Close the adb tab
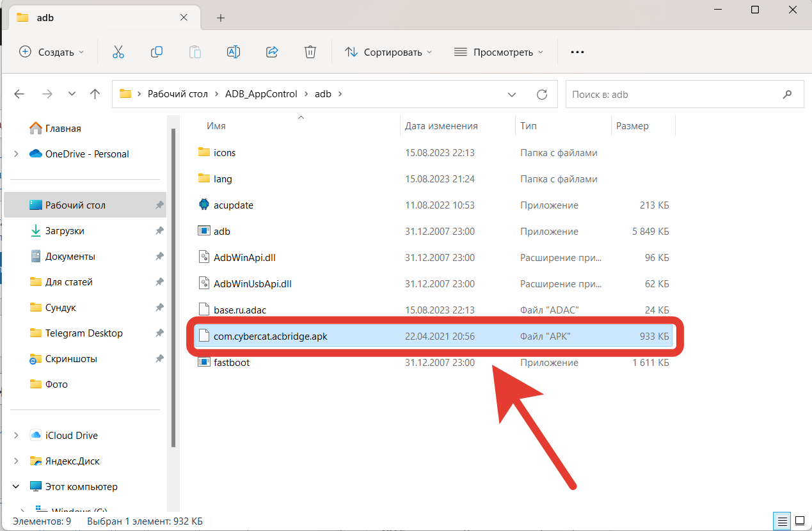The height and width of the screenshot is (531, 812). pyautogui.click(x=183, y=18)
